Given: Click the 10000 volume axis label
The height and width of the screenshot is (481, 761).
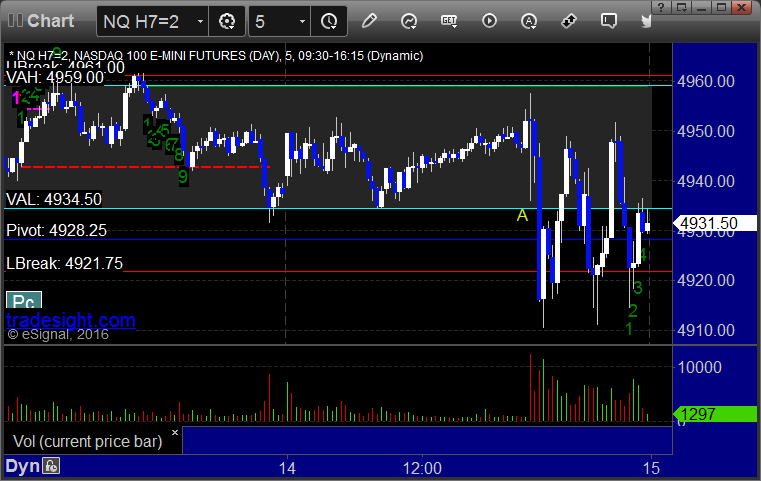Looking at the screenshot, I should pyautogui.click(x=699, y=367).
